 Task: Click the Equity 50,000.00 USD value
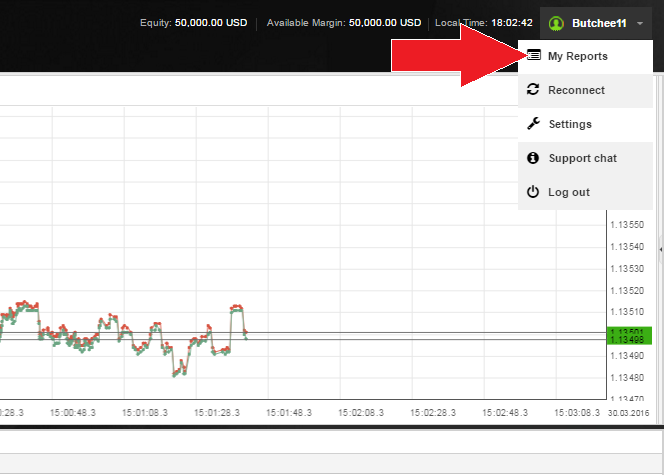point(211,23)
